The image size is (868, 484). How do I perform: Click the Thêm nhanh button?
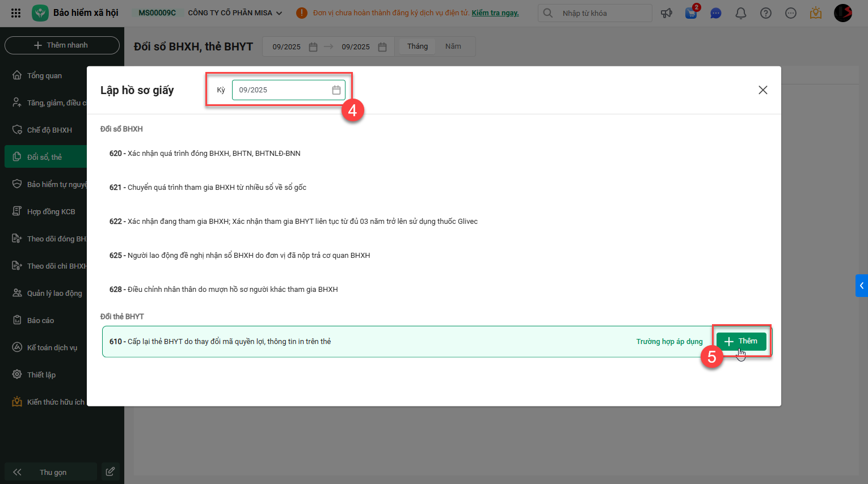pos(62,45)
